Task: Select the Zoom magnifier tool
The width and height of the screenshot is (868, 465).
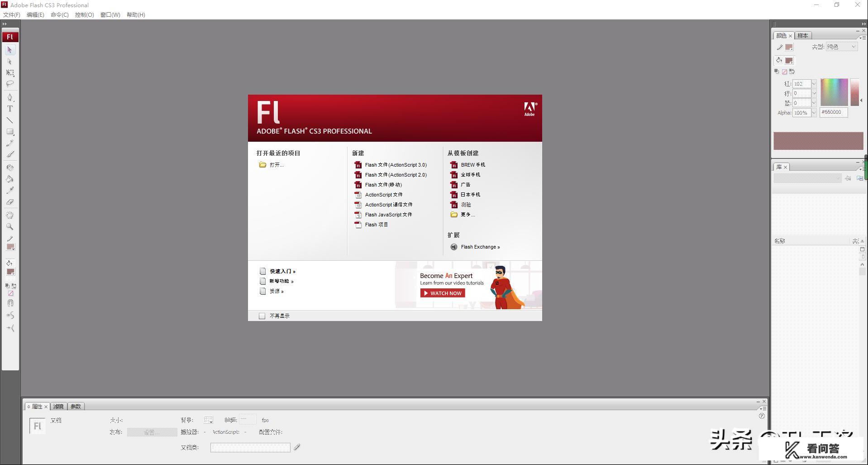Action: tap(10, 226)
